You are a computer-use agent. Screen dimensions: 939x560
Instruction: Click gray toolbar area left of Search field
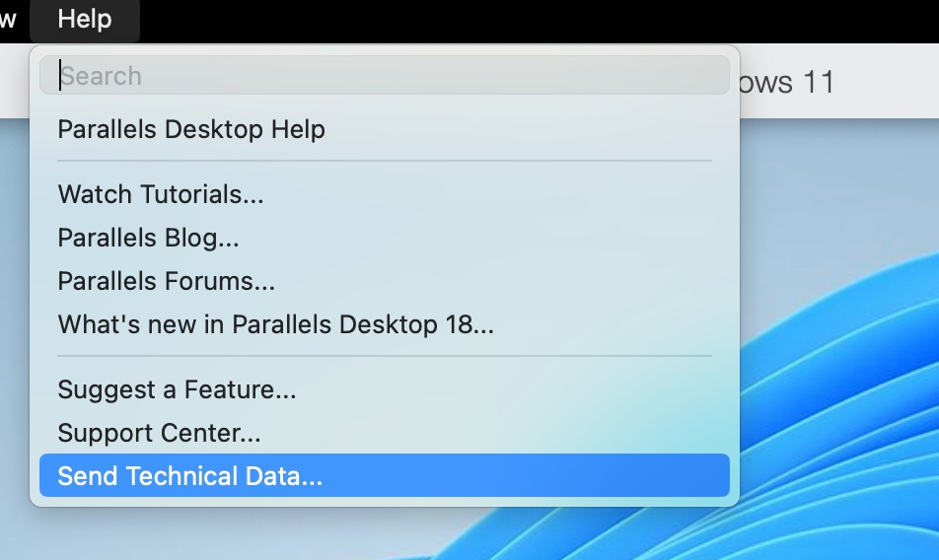(14, 82)
